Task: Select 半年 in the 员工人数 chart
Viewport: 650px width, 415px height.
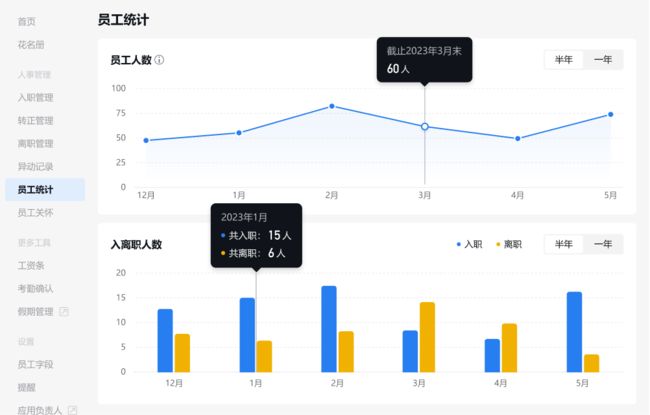Action: click(563, 60)
